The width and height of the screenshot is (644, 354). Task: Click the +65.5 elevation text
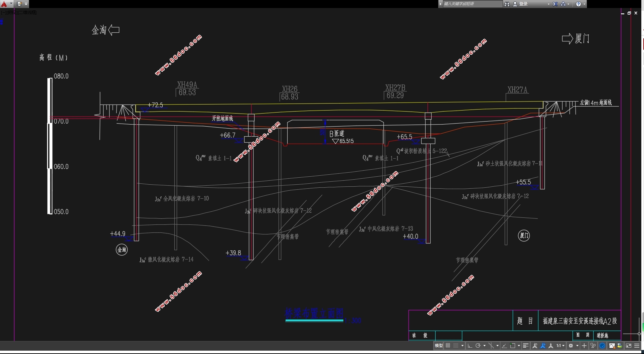(404, 137)
